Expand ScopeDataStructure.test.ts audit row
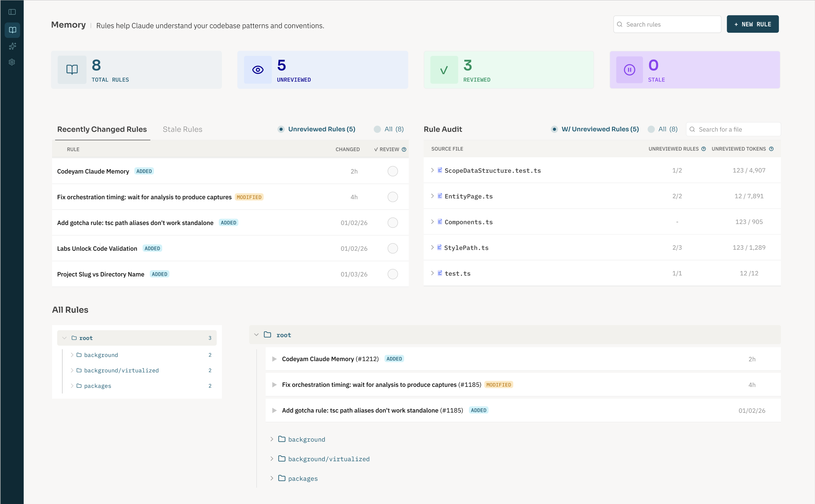This screenshot has height=504, width=815. [432, 170]
